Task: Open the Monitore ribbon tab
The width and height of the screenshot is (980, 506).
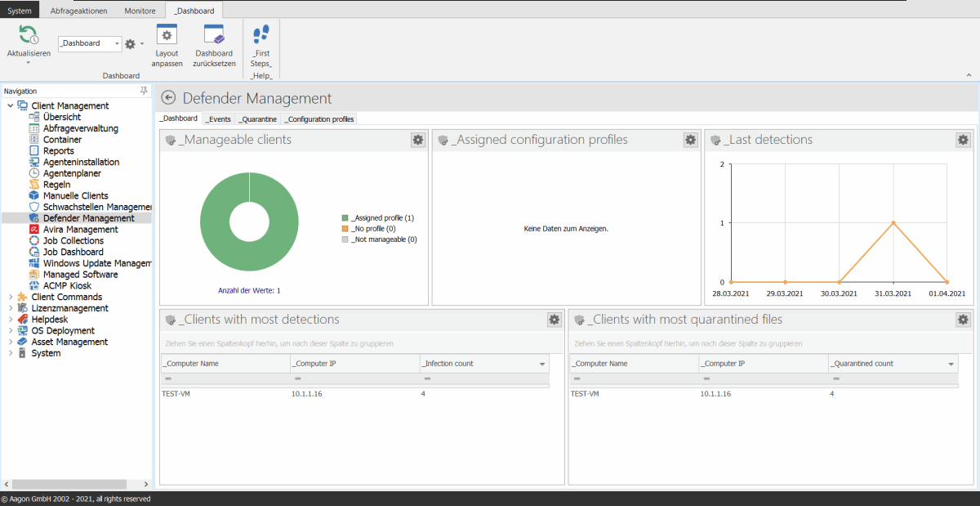Action: click(x=139, y=11)
